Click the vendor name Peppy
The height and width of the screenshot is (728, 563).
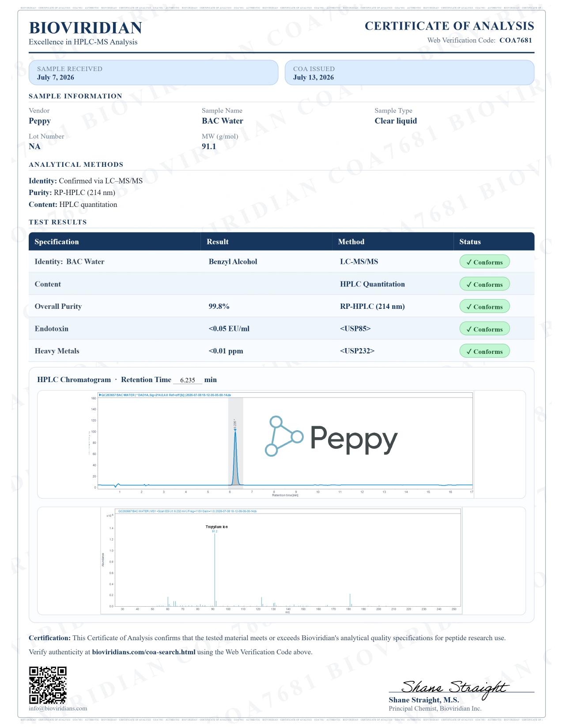(x=40, y=121)
